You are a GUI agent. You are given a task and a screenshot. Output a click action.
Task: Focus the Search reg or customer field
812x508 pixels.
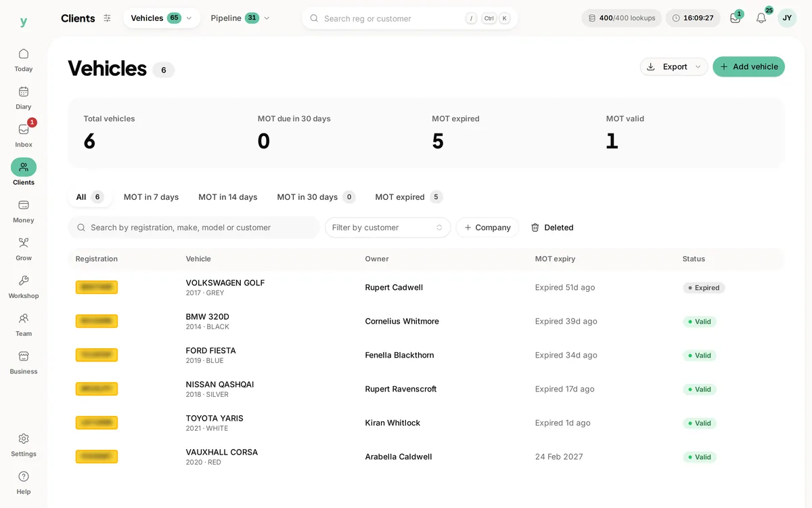point(410,18)
